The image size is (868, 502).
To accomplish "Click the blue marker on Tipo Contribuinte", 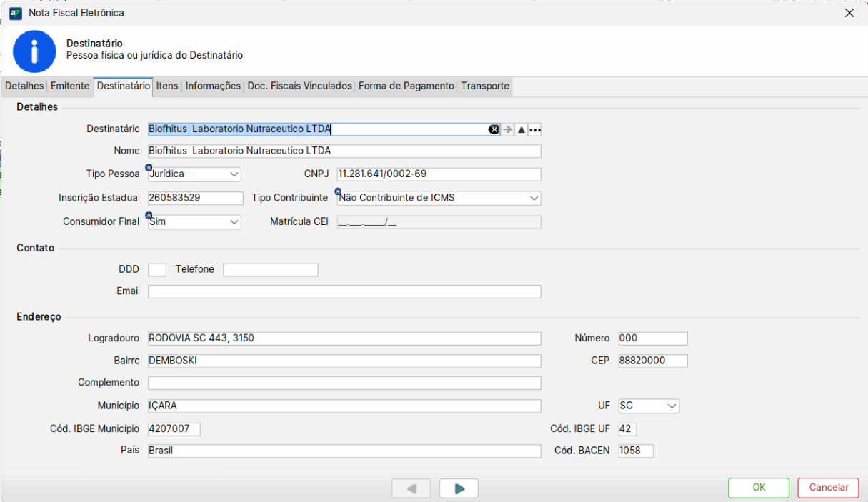I will 337,191.
